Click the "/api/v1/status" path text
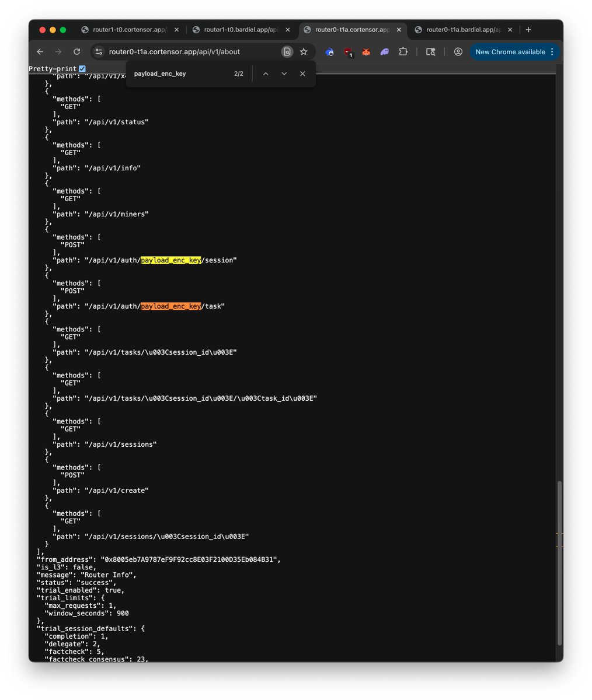592x700 pixels. tap(117, 122)
